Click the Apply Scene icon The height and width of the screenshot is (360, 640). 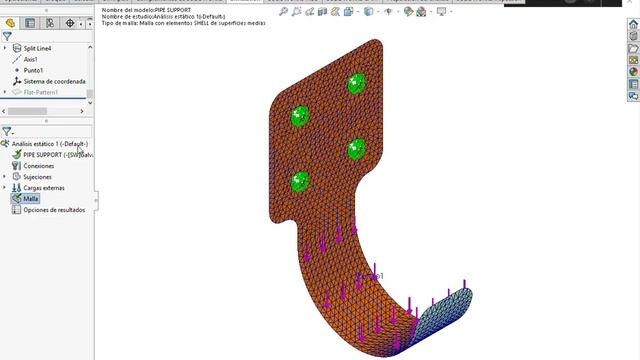pyautogui.click(x=421, y=11)
